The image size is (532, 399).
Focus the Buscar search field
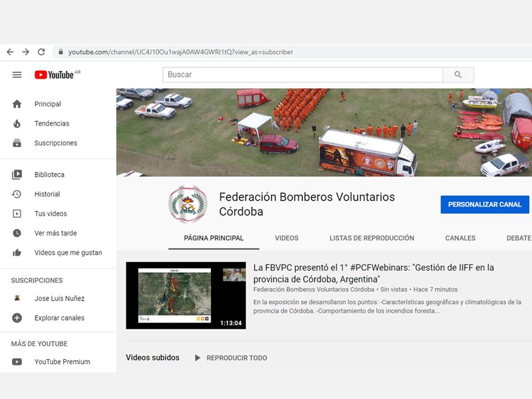click(x=303, y=75)
